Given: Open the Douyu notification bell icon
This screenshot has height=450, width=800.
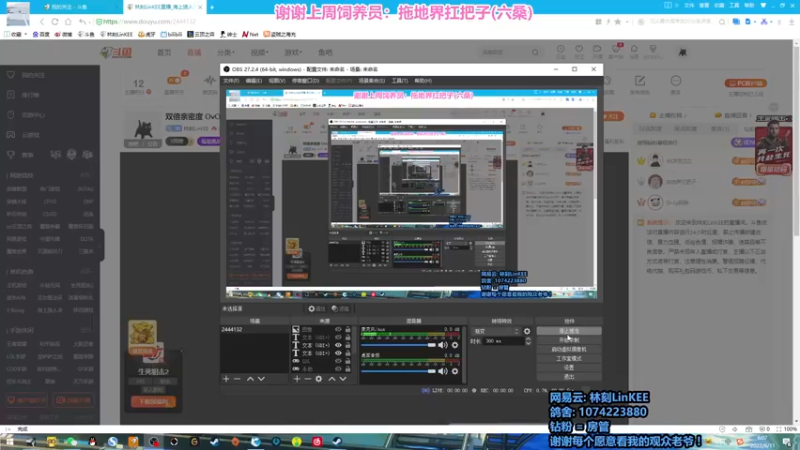Looking at the screenshot, I should pos(634,50).
